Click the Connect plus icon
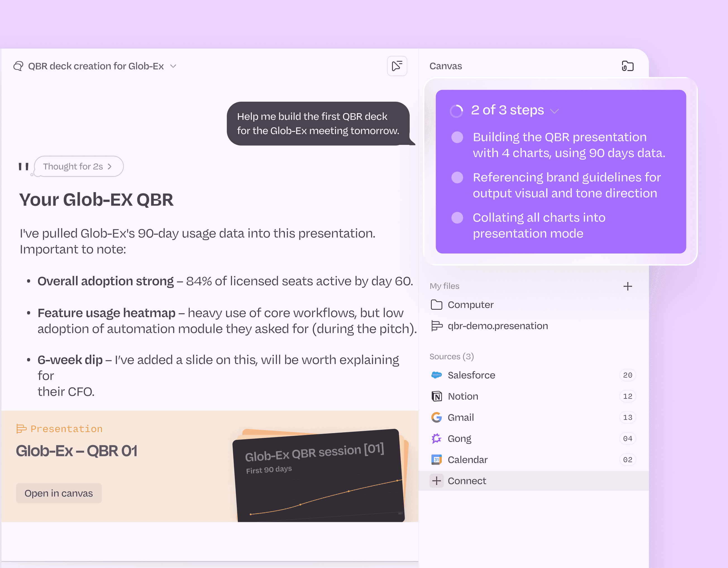 click(437, 481)
